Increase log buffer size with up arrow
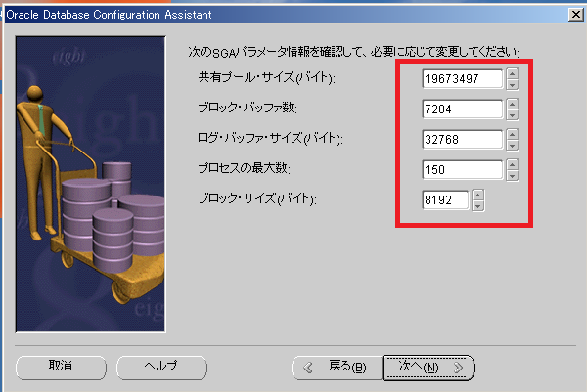The height and width of the screenshot is (392, 587). tap(512, 134)
